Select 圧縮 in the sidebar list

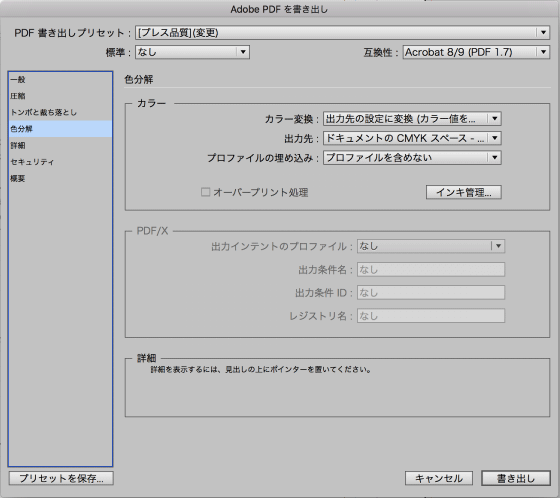coord(60,96)
